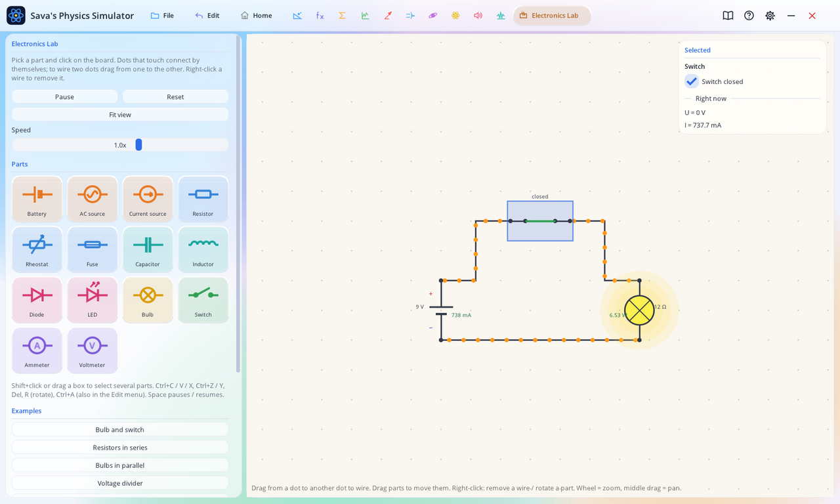
Task: Click the 'closed' label above the switch
Action: [x=540, y=196]
